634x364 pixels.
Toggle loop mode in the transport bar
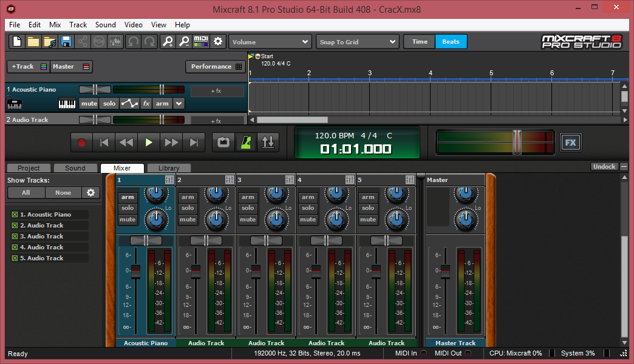[223, 142]
